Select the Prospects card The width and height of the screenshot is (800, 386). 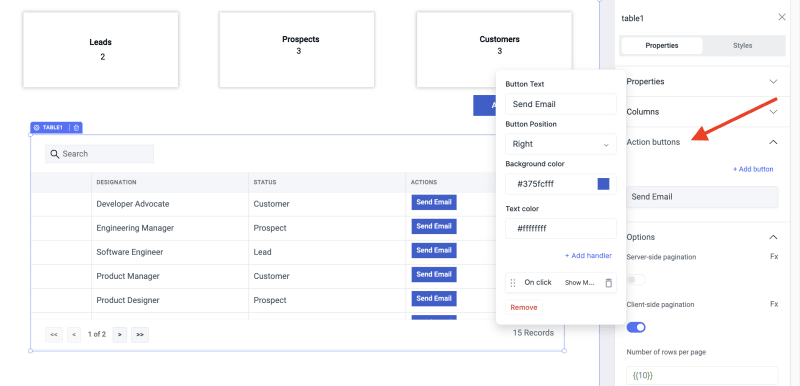(297, 49)
